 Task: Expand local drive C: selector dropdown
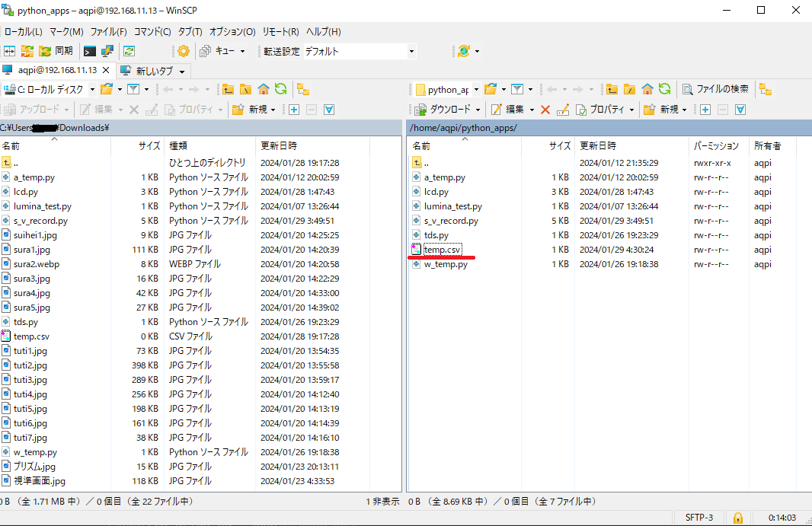[x=92, y=90]
